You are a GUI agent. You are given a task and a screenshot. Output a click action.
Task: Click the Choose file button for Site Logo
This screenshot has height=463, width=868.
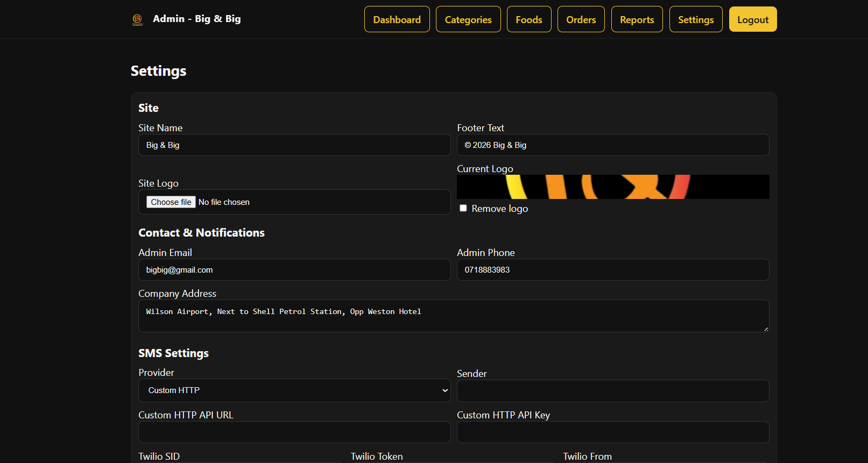coord(171,202)
